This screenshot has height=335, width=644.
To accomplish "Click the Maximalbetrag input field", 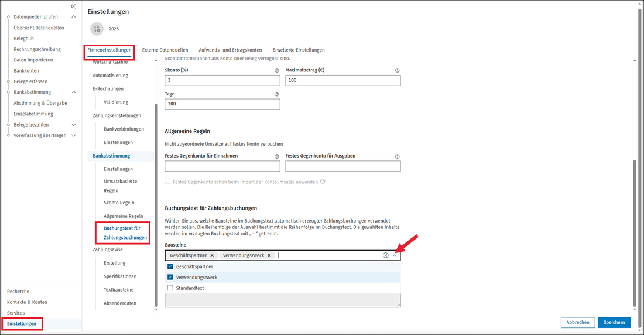I will [x=343, y=80].
